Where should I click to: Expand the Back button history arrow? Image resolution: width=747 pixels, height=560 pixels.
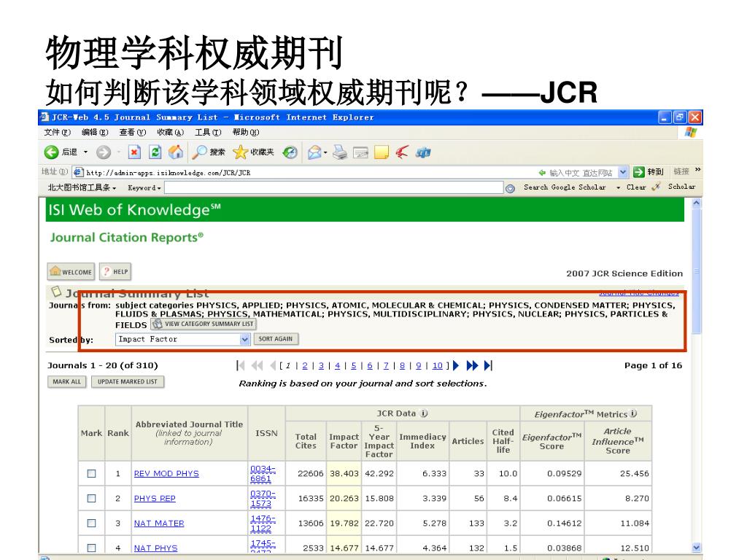(x=86, y=152)
